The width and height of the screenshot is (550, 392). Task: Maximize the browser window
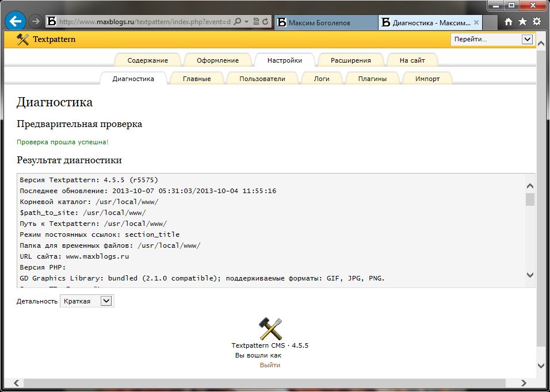[x=512, y=5]
